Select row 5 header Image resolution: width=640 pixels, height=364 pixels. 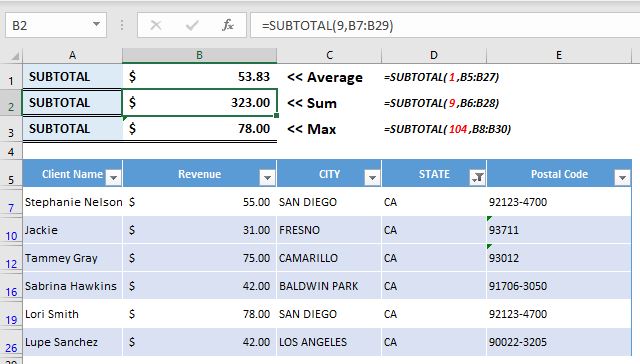(11, 174)
